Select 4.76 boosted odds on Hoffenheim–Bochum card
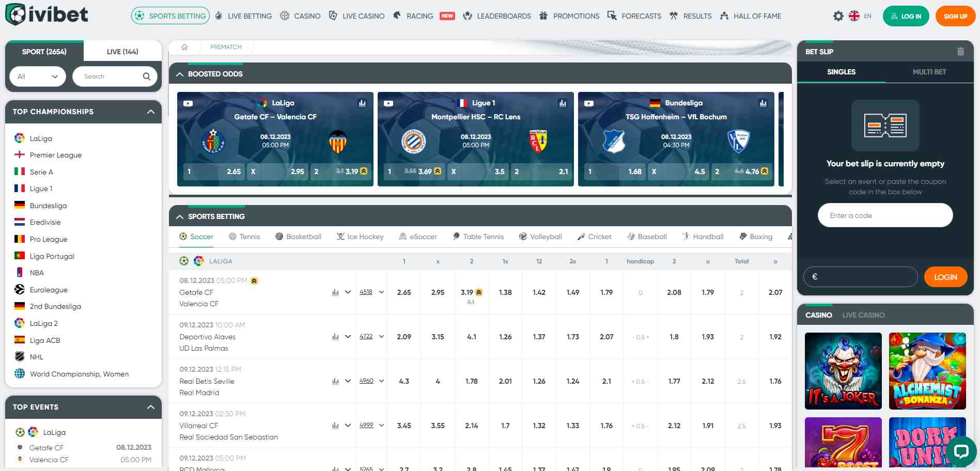 click(x=742, y=171)
